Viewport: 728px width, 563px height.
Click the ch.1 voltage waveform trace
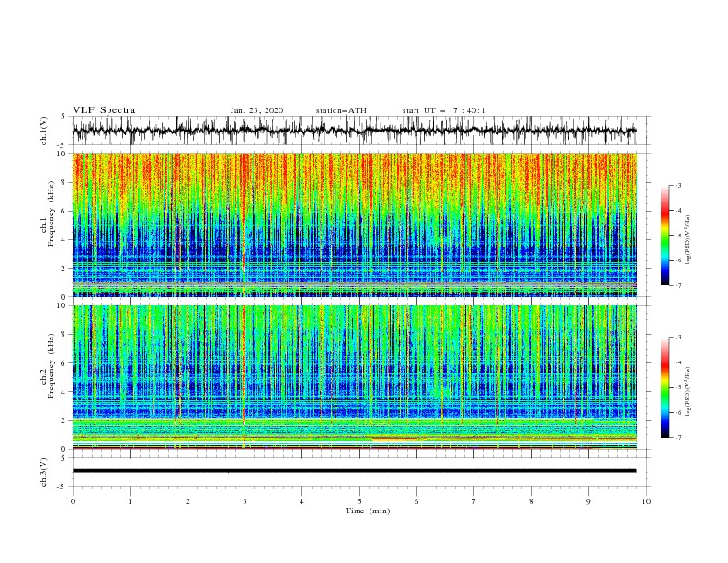tap(354, 131)
